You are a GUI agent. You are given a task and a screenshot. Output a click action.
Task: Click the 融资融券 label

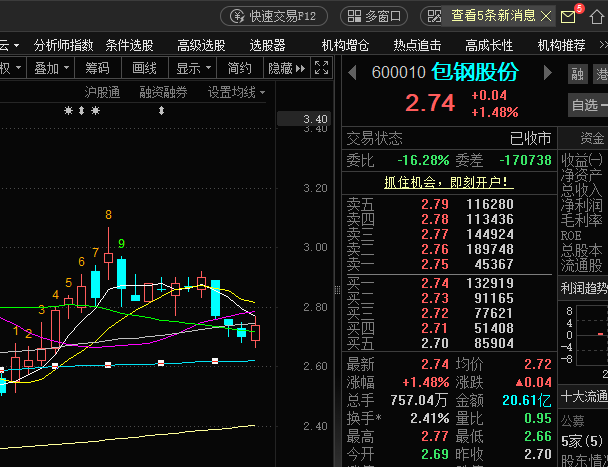[163, 92]
